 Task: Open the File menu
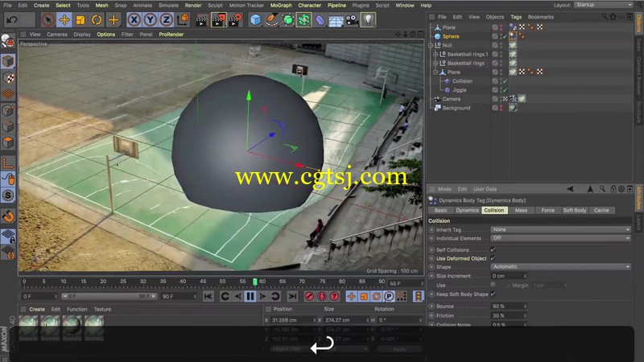(x=7, y=6)
